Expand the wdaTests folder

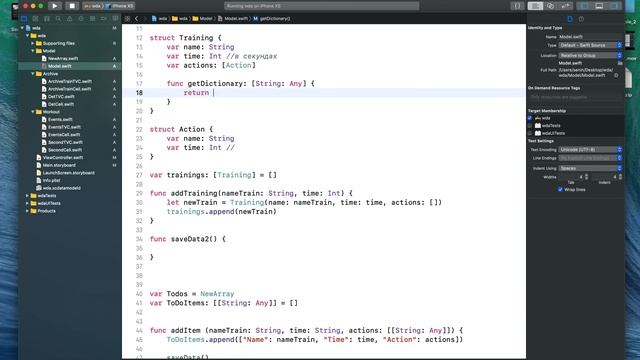tap(28, 196)
